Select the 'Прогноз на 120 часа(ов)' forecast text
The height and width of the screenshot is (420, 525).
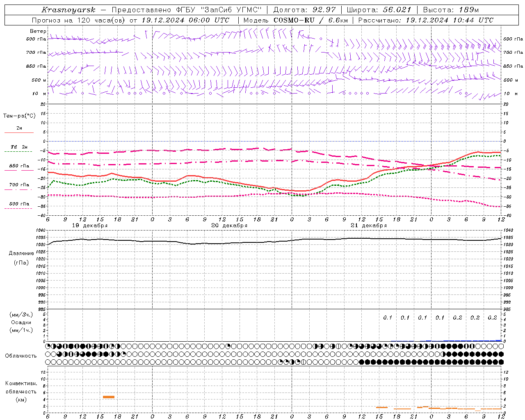[78, 20]
